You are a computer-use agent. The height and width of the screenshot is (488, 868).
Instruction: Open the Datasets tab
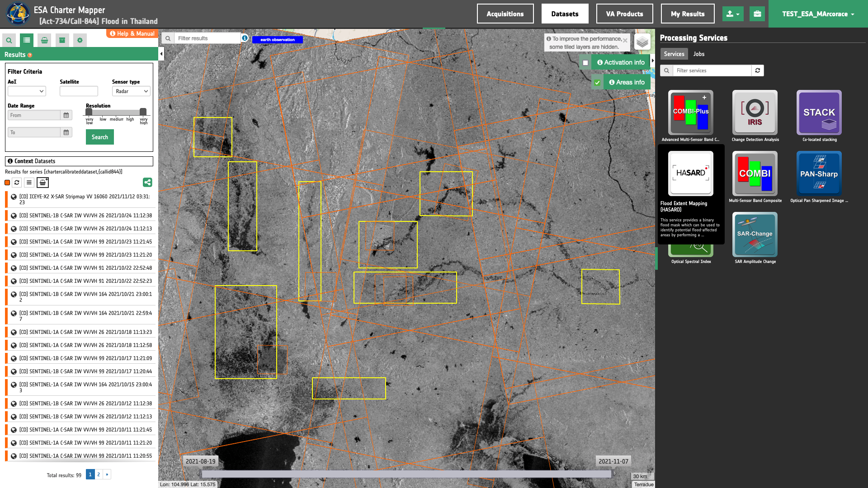pyautogui.click(x=565, y=14)
